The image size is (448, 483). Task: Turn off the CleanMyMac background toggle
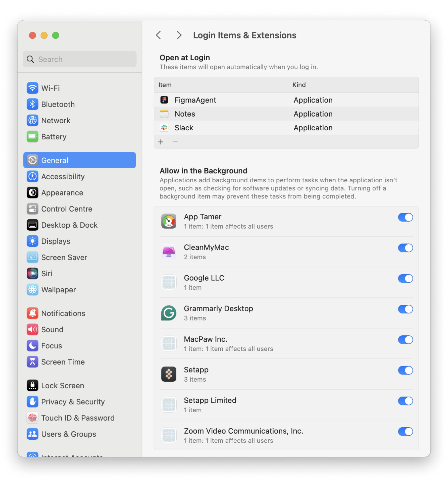pyautogui.click(x=405, y=248)
